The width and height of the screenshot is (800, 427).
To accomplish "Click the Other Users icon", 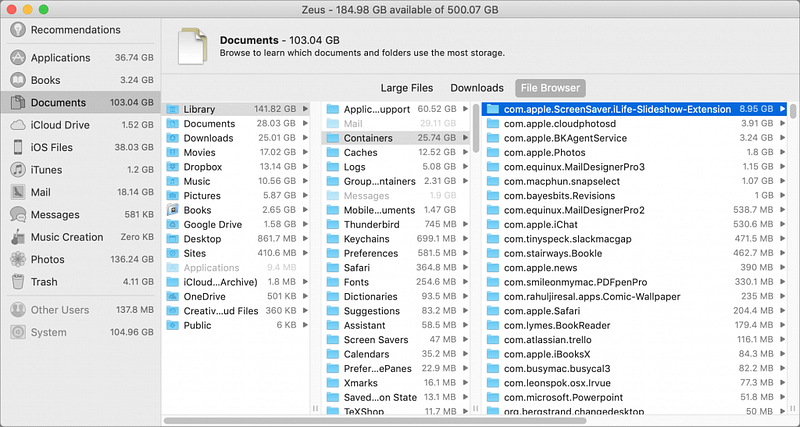I will (x=18, y=310).
